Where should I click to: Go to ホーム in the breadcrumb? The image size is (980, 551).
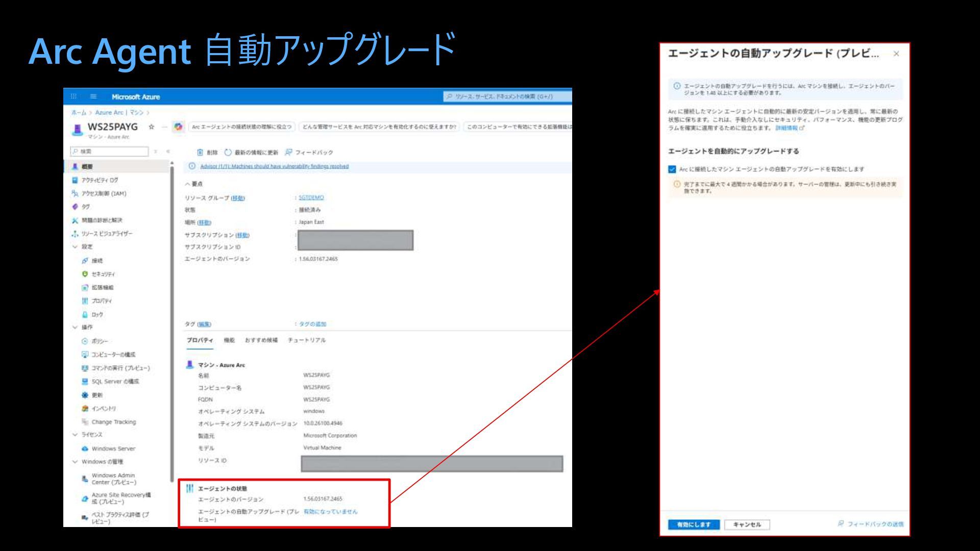pyautogui.click(x=79, y=112)
